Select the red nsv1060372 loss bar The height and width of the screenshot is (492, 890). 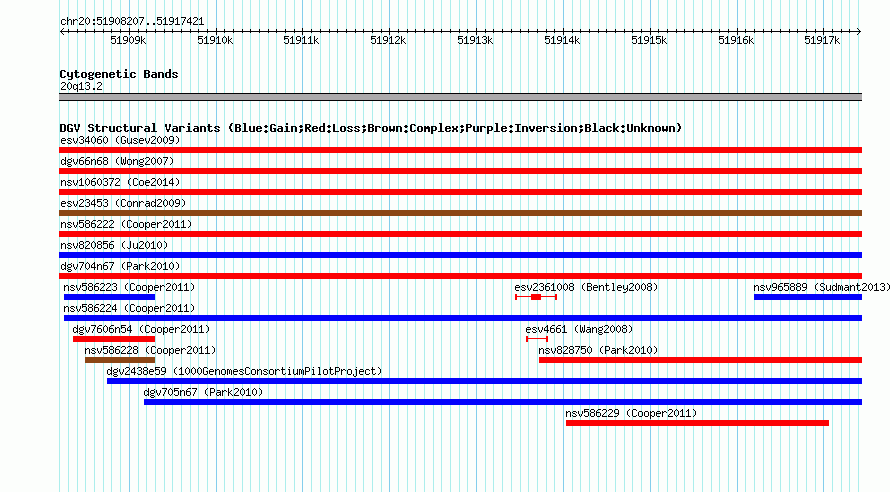click(x=460, y=192)
